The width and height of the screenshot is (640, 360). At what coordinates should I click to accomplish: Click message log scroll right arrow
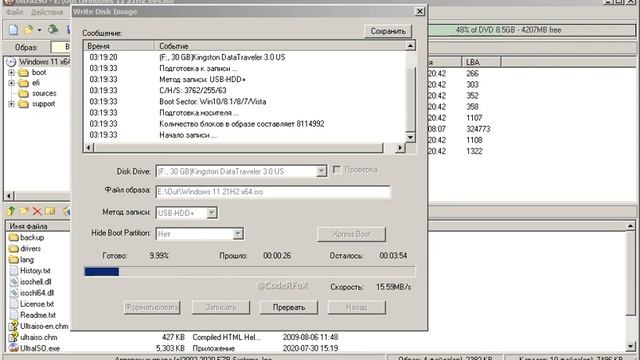click(400, 147)
